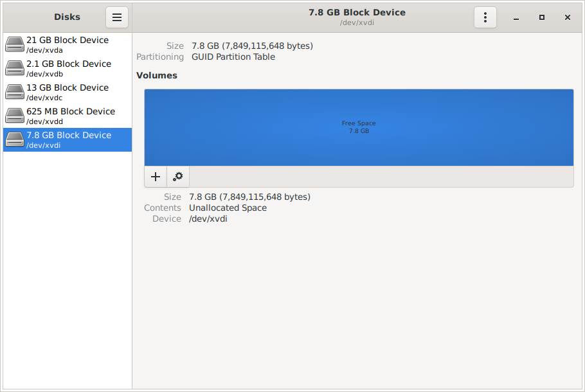Click the drive icon for /dev/xvdc
This screenshot has height=392, width=585.
coord(14,92)
